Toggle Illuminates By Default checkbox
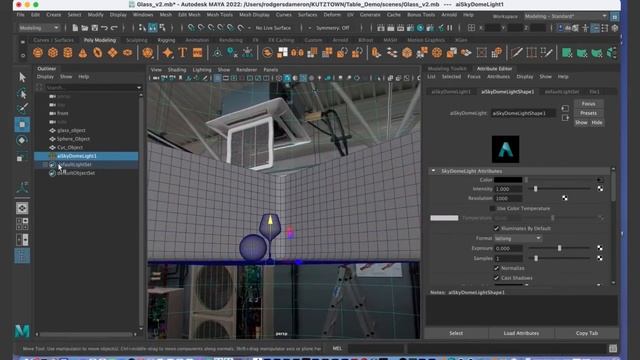This screenshot has width=640, height=360. (496, 229)
